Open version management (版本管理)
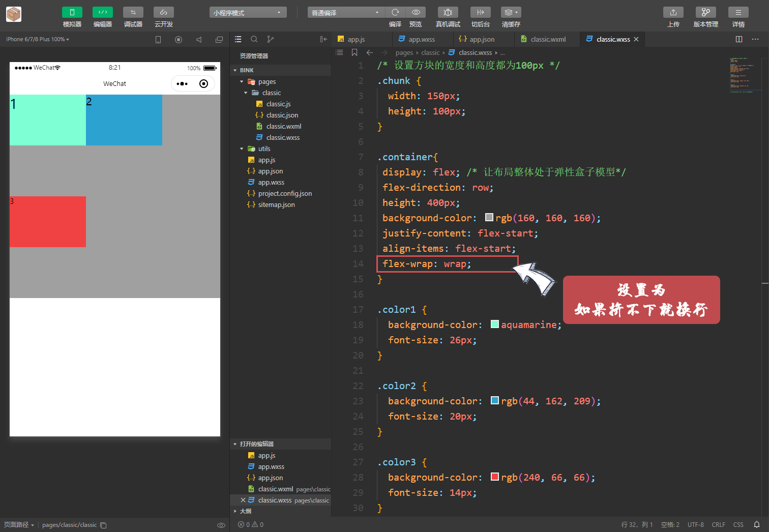 (706, 12)
